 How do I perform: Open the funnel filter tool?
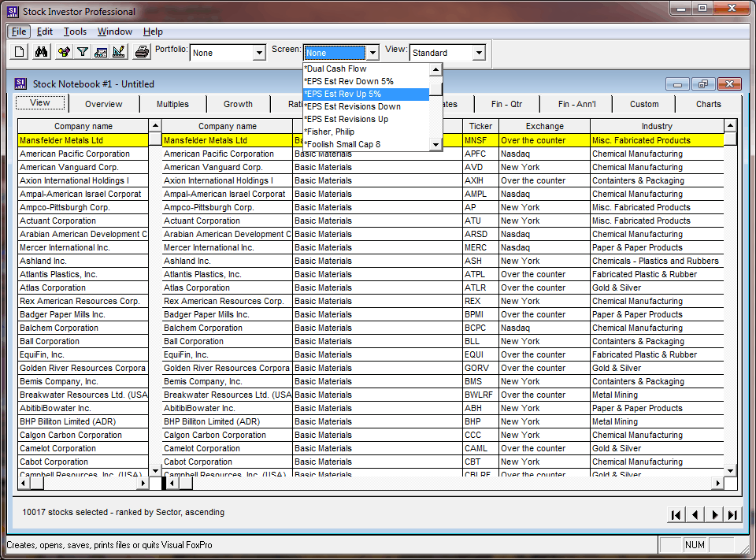[x=82, y=53]
